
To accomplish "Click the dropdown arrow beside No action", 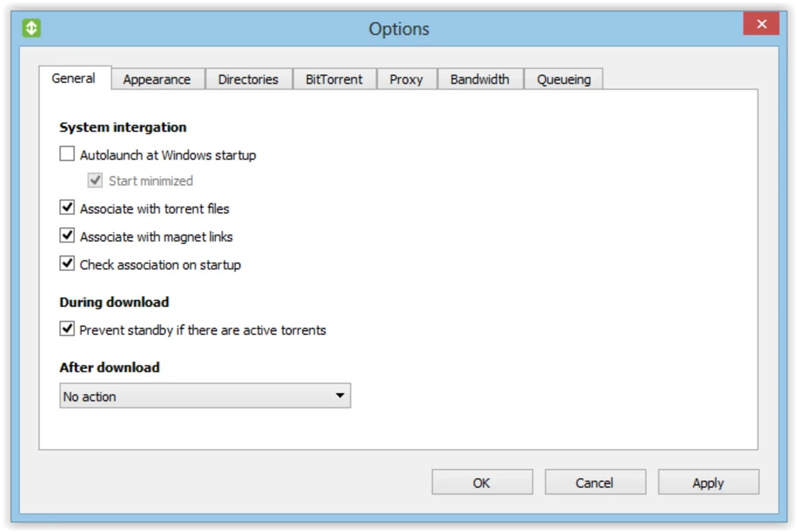I will click(340, 396).
